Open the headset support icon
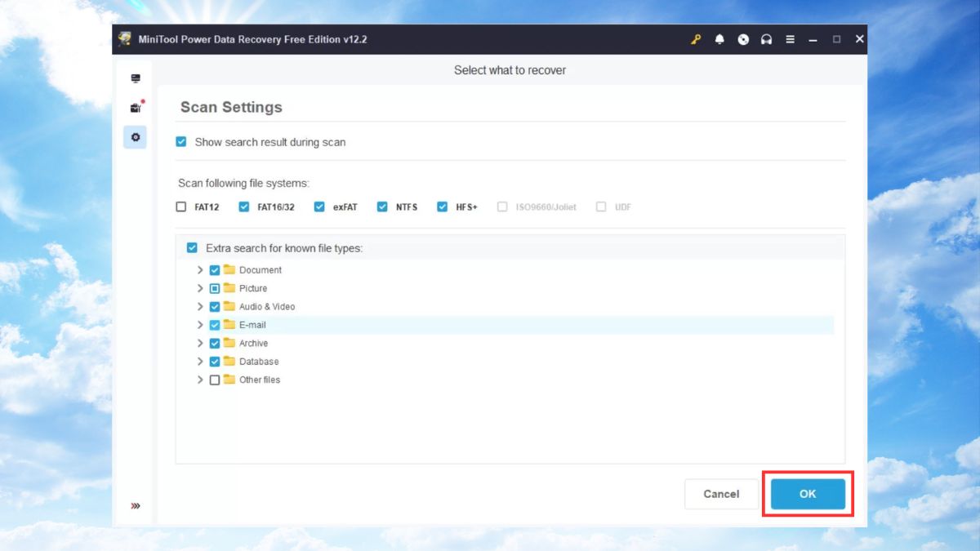This screenshot has height=551, width=980. (x=766, y=39)
